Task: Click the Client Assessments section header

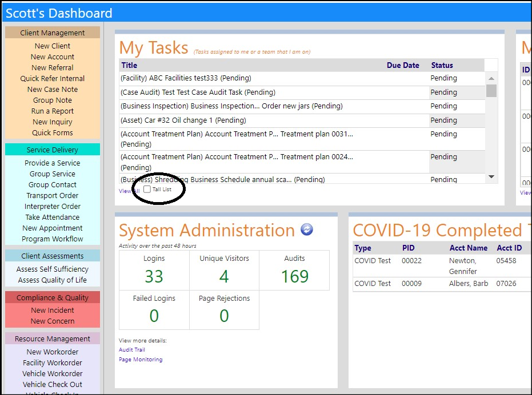Action: tap(53, 256)
